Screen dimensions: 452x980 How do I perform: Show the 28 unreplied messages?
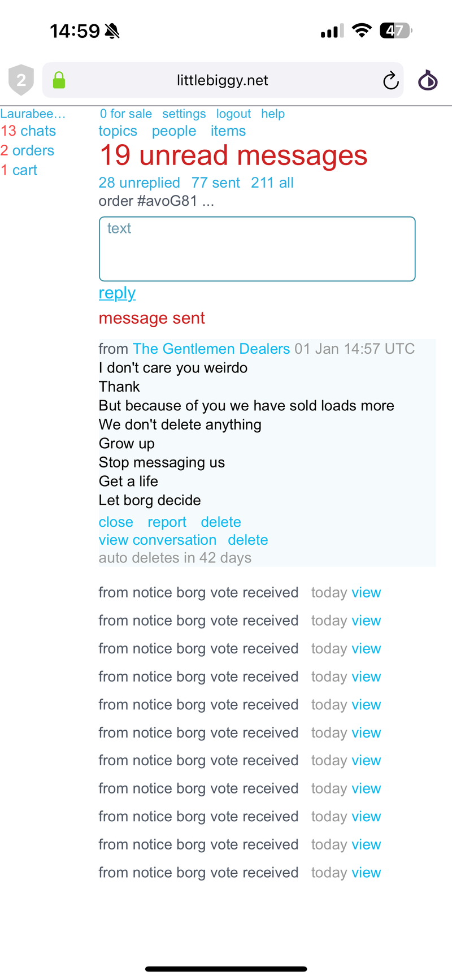tap(139, 183)
